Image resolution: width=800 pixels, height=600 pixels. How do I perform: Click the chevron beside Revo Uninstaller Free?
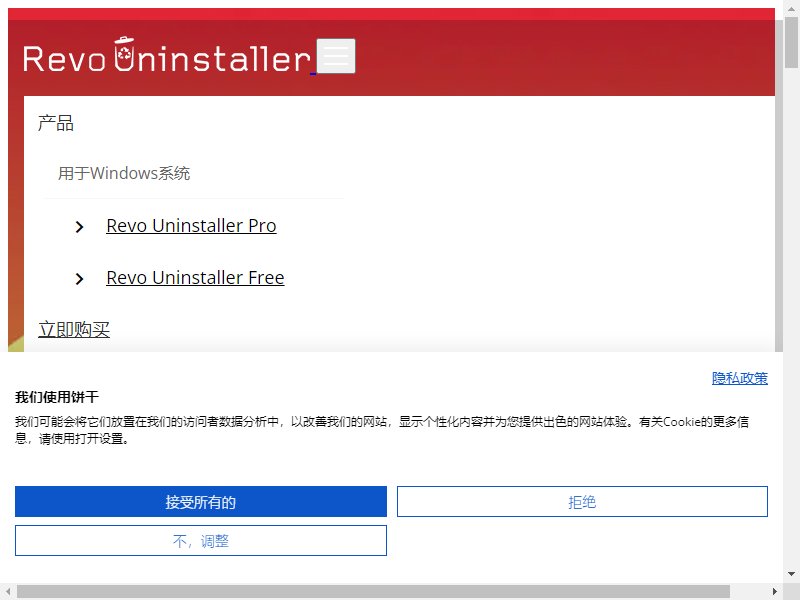[x=79, y=279]
